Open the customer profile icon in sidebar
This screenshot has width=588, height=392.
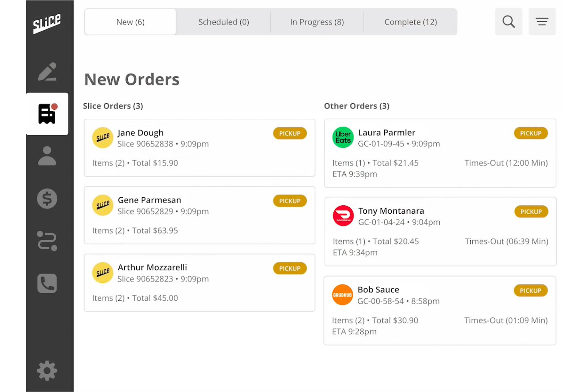(x=47, y=156)
